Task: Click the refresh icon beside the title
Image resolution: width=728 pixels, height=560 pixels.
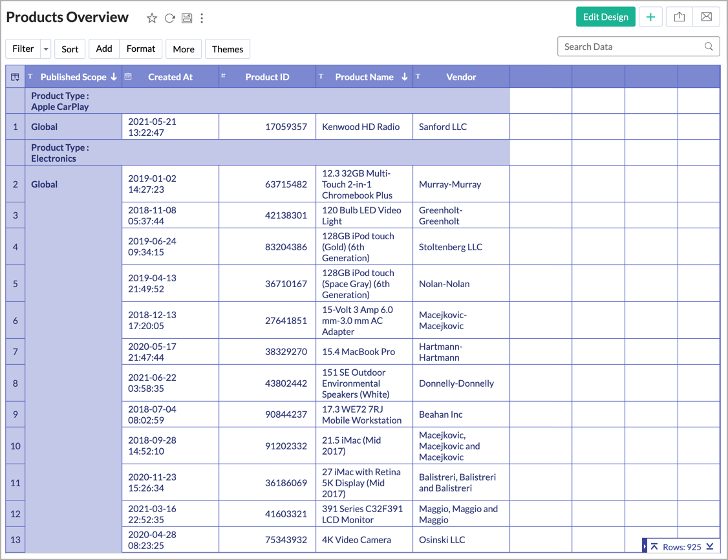Action: pyautogui.click(x=169, y=18)
